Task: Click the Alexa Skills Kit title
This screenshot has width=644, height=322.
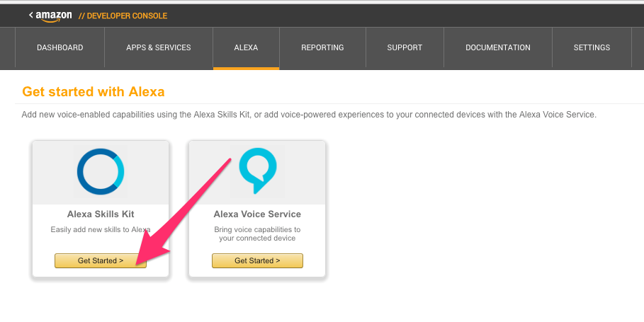Action: (100, 214)
